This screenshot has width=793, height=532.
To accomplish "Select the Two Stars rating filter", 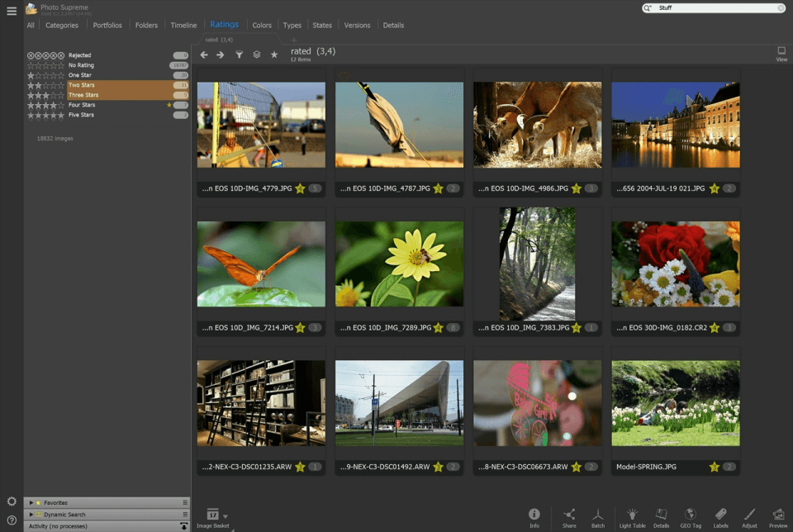I will pyautogui.click(x=83, y=84).
